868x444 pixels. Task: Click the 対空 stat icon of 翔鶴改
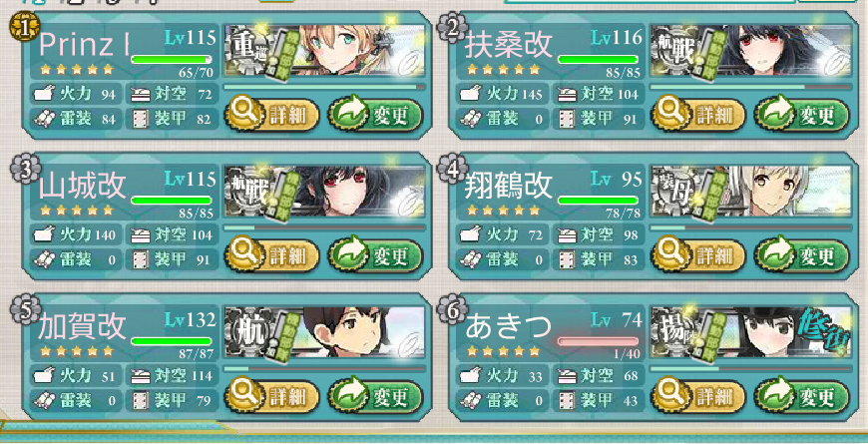[565, 235]
